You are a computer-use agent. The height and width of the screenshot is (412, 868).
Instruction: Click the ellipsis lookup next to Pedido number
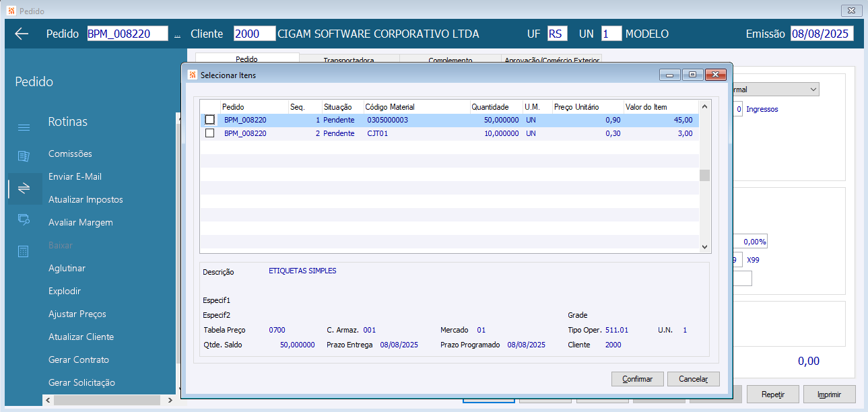[x=177, y=34]
